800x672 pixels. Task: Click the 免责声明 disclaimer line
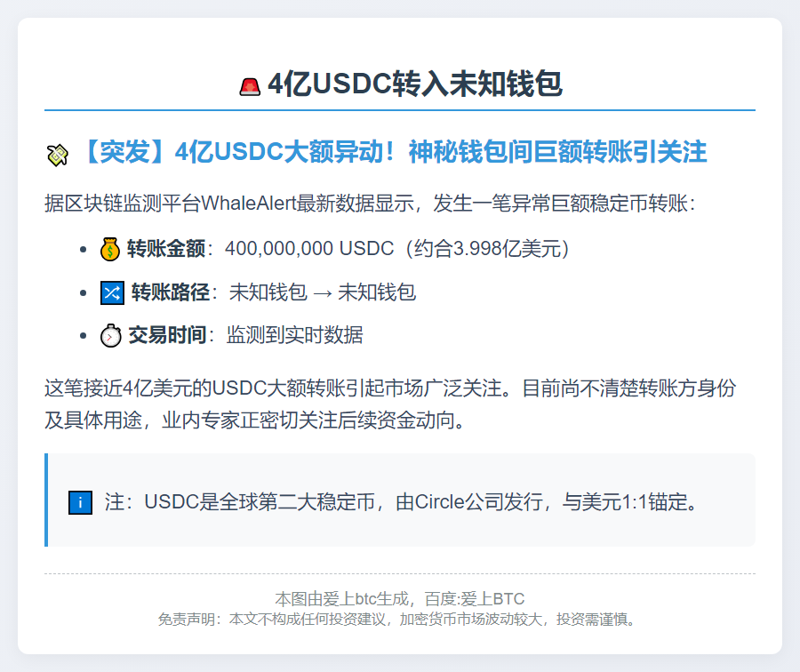[399, 619]
